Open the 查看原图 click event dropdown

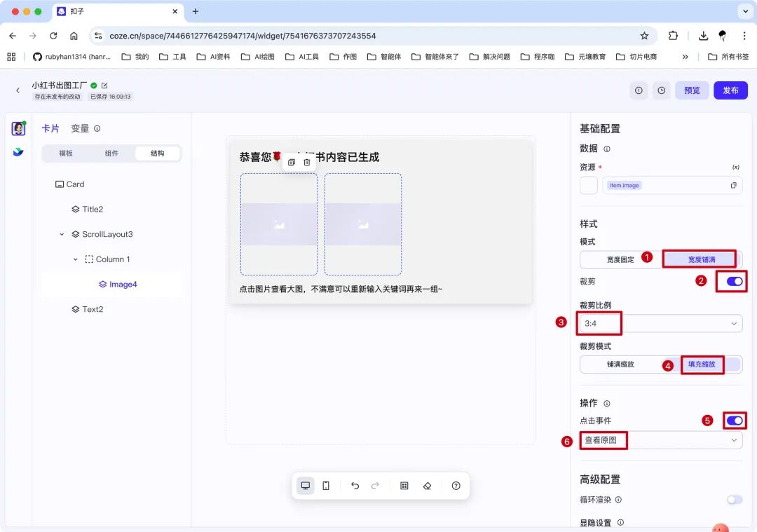pyautogui.click(x=659, y=440)
